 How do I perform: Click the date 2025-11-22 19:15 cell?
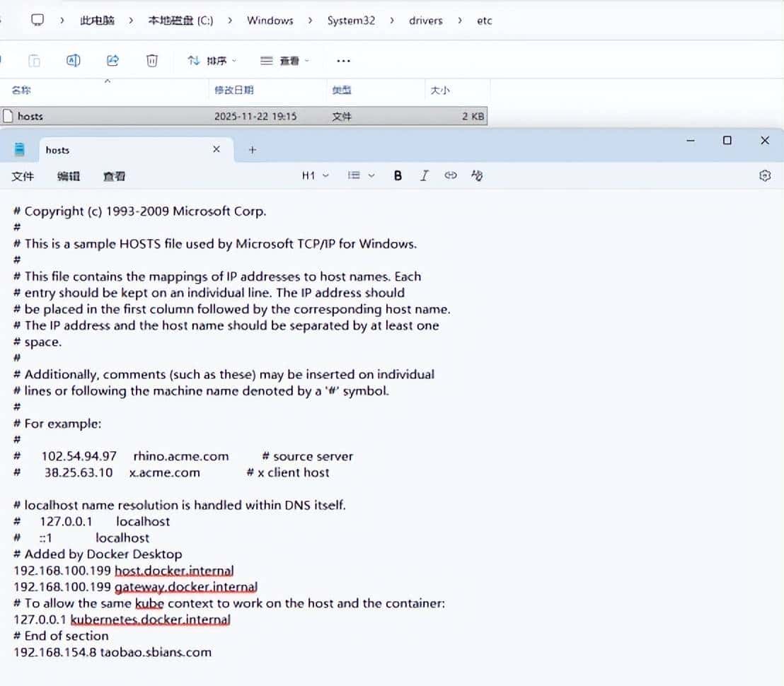coord(255,116)
